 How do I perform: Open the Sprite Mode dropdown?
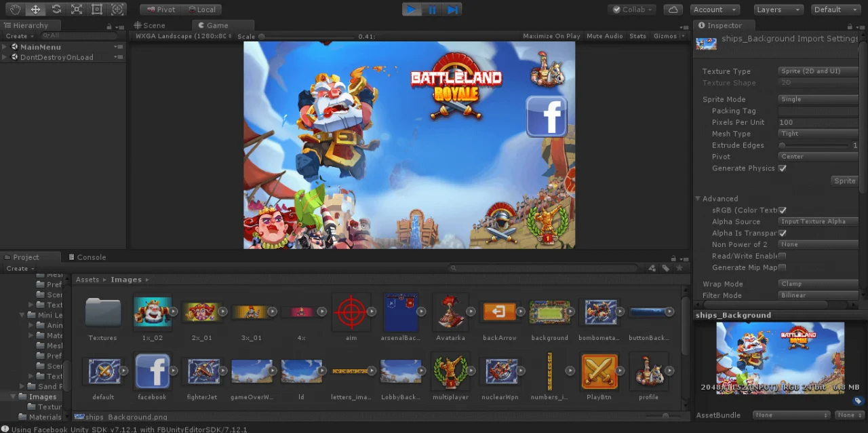click(819, 99)
